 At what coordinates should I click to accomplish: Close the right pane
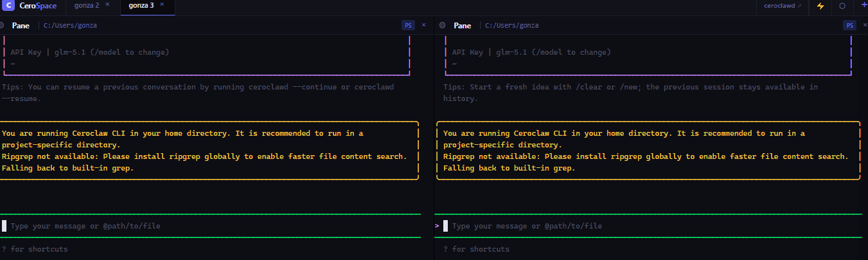pos(864,25)
